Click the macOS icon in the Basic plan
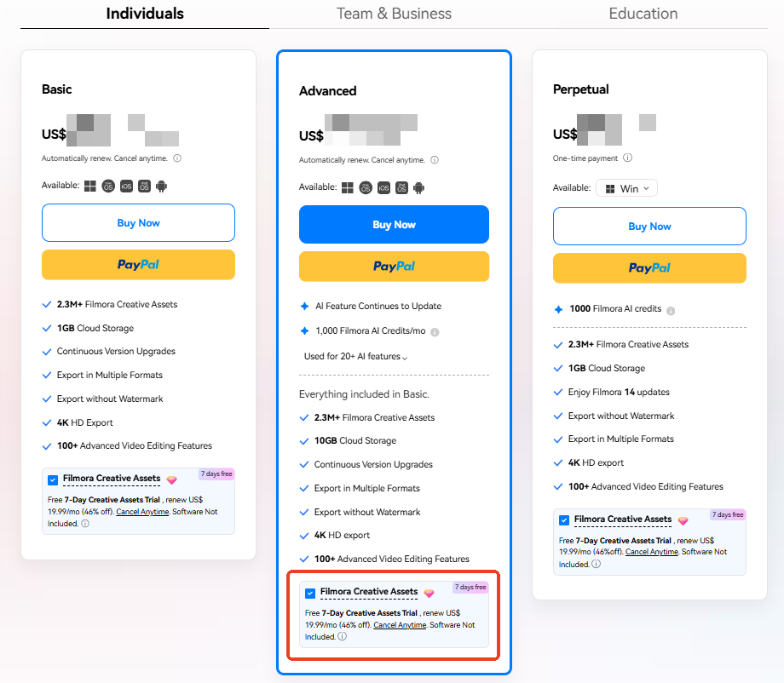Image resolution: width=784 pixels, height=683 pixels. point(108,186)
